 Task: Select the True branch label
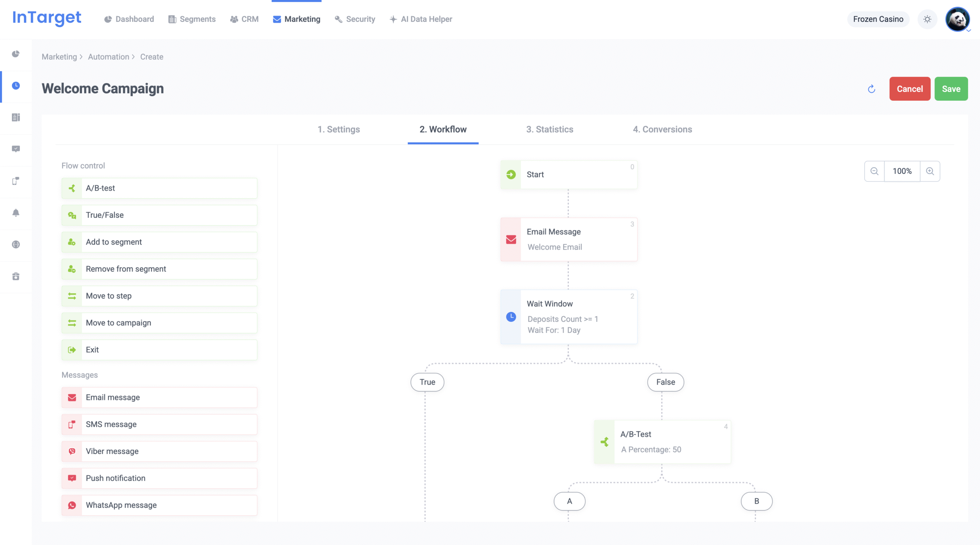point(427,382)
